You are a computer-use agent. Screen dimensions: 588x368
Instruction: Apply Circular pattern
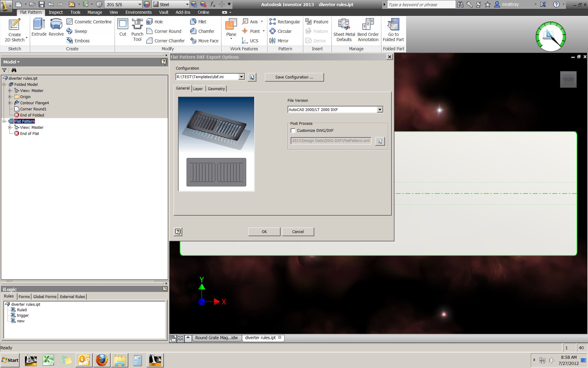281,31
